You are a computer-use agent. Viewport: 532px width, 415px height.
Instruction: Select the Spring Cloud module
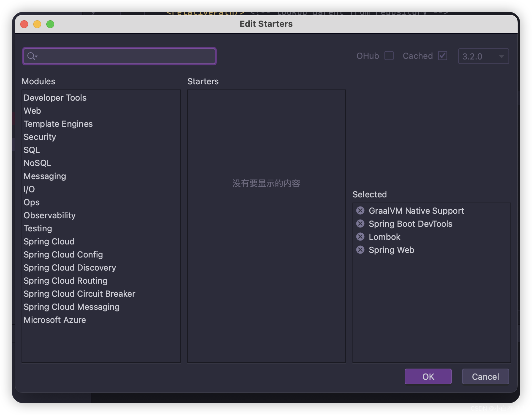101,241
